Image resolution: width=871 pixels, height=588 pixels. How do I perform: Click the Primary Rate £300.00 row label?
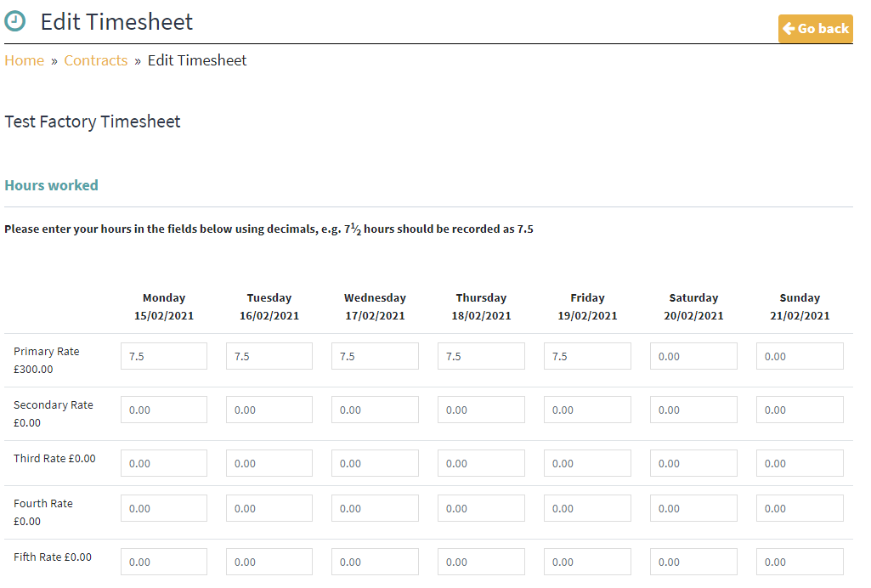47,359
